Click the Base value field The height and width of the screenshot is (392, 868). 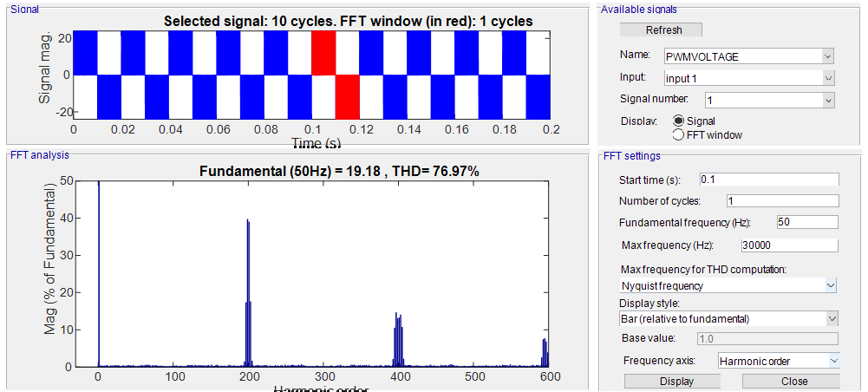pyautogui.click(x=768, y=338)
